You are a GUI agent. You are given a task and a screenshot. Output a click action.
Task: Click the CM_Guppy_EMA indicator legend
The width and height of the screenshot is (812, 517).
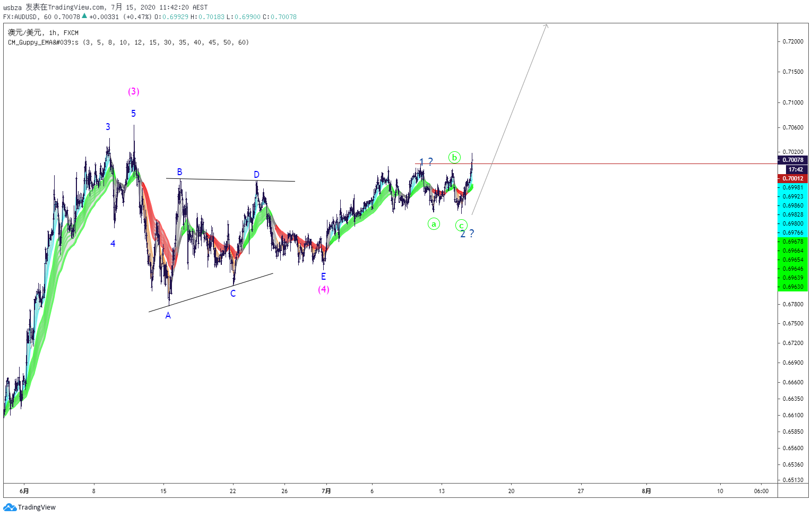(x=128, y=42)
